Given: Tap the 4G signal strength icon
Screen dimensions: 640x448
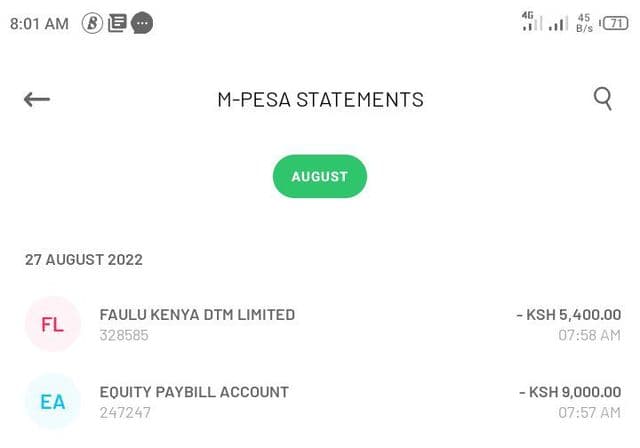Looking at the screenshot, I should tap(532, 21).
